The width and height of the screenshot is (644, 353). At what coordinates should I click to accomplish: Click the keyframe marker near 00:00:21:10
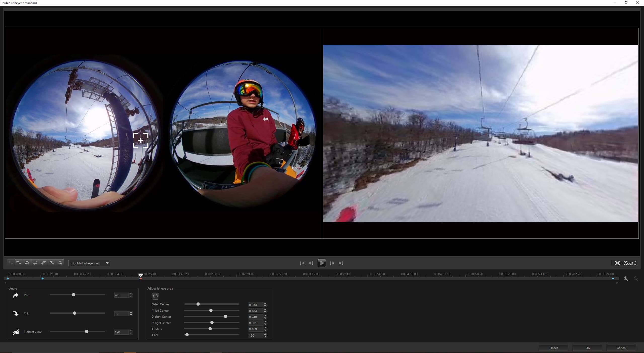[x=42, y=278]
